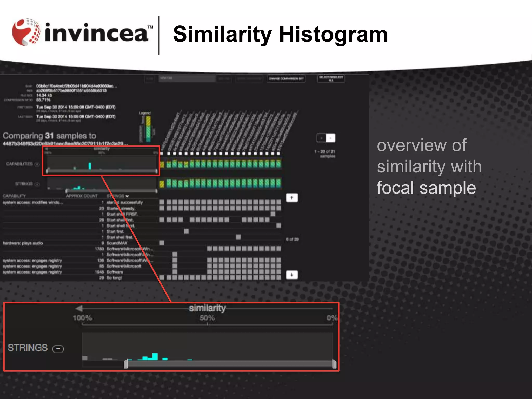Click the gray matrix cell in the 'Start first.' row

coord(186,231)
